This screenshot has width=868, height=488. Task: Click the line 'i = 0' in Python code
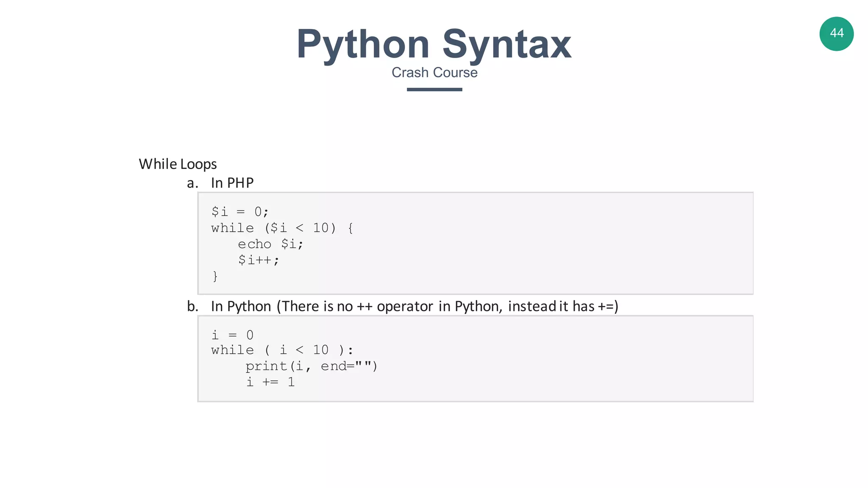232,335
